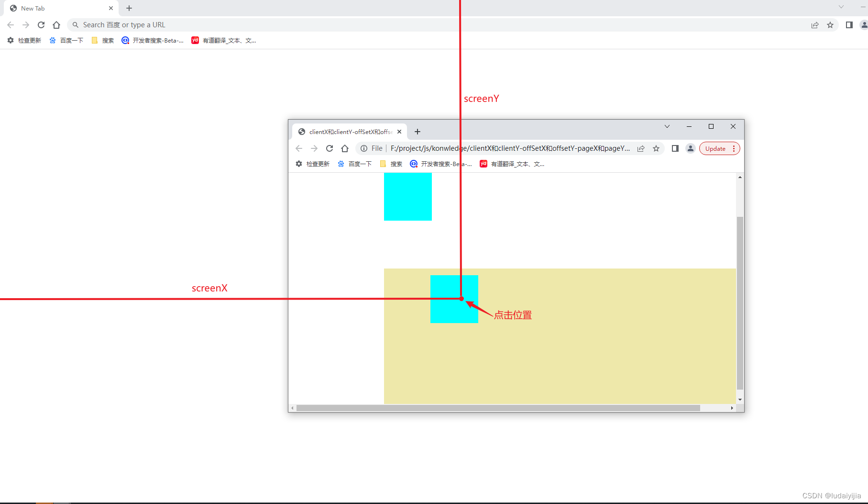
Task: Bookmark page with star in front window
Action: tap(656, 148)
